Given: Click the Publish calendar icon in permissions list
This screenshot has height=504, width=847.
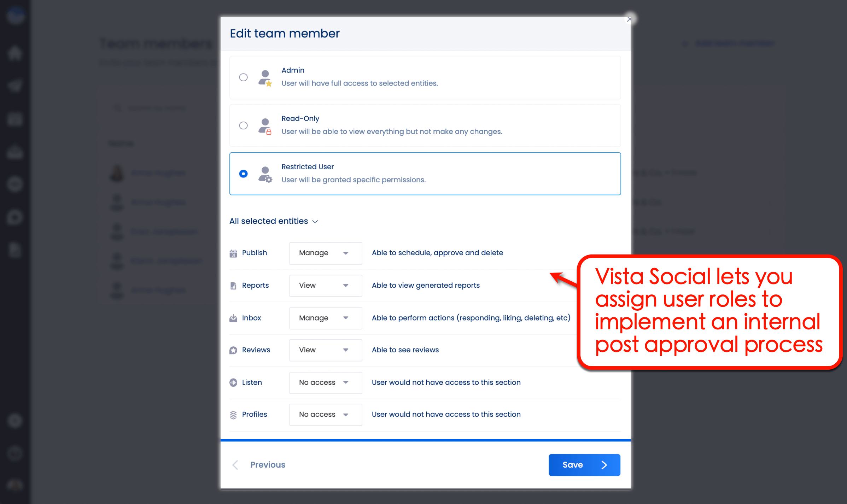Looking at the screenshot, I should 233,253.
